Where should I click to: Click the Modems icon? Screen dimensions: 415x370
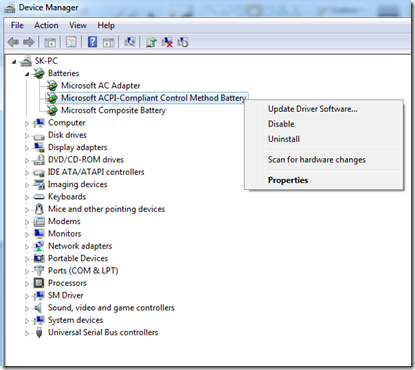pos(39,221)
